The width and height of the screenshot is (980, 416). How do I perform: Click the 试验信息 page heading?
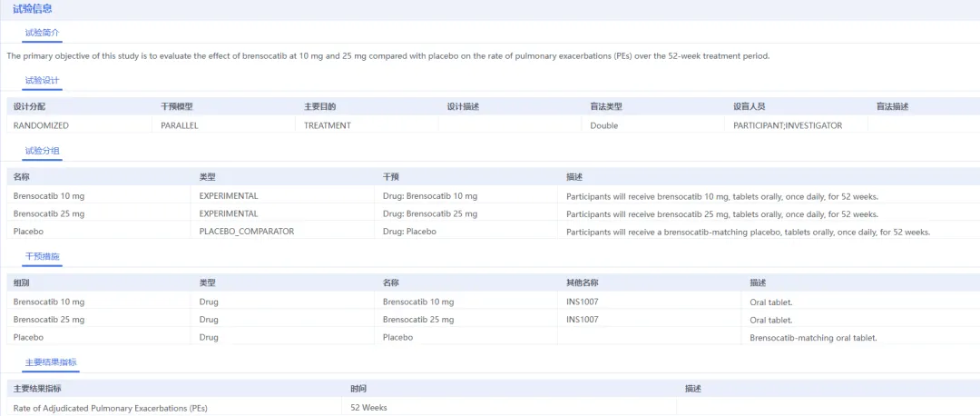pyautogui.click(x=32, y=9)
